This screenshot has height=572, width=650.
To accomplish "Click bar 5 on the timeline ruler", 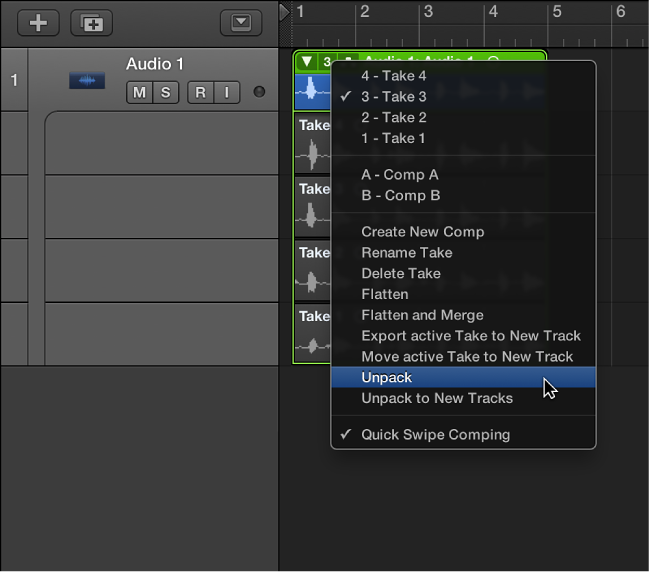I will tap(557, 12).
